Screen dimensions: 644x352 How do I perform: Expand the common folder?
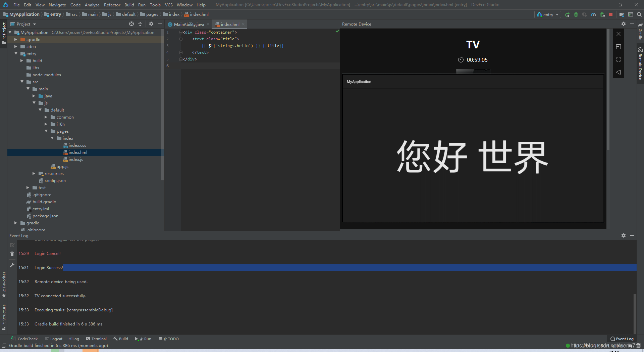coord(46,117)
